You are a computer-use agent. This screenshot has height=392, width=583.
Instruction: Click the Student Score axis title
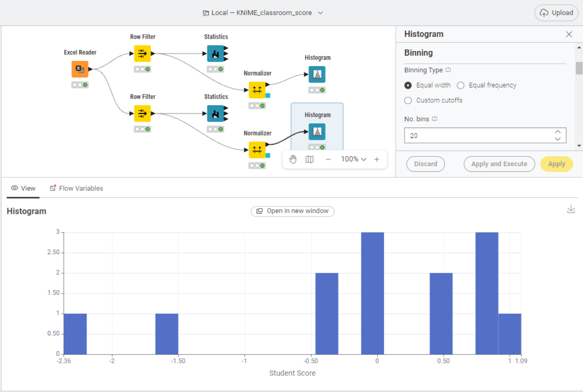292,373
